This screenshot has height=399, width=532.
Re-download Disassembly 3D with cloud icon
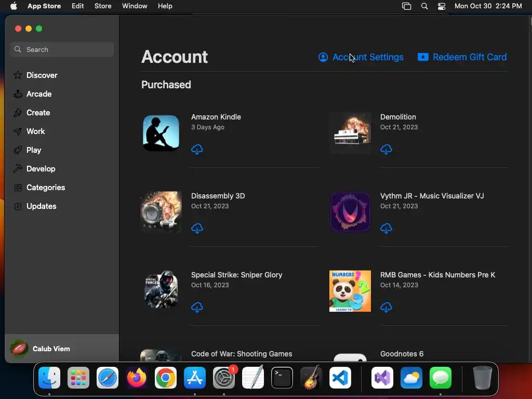[197, 229]
